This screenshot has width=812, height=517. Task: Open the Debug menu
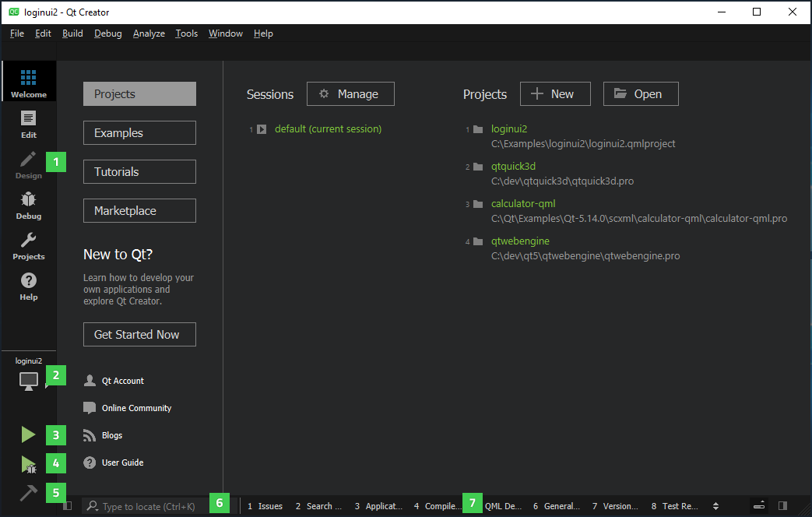(x=107, y=33)
